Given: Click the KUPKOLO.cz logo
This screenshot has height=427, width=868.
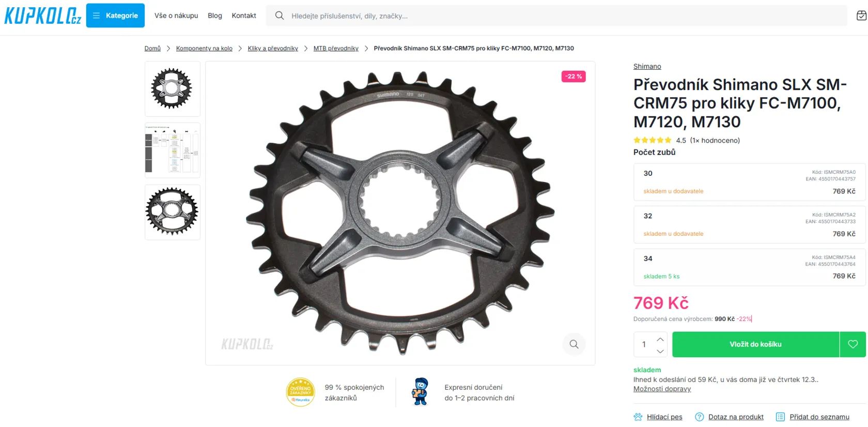Looking at the screenshot, I should coord(42,16).
